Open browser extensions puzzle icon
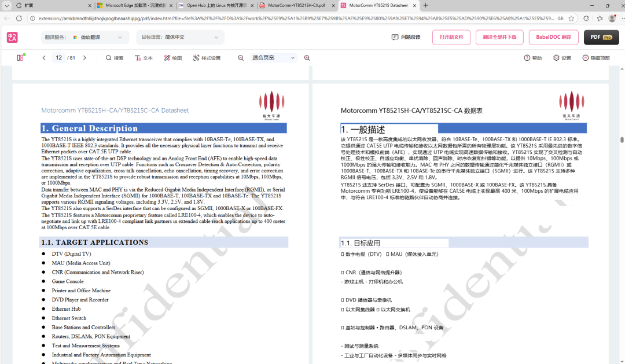The width and height of the screenshot is (625, 364). point(586,19)
